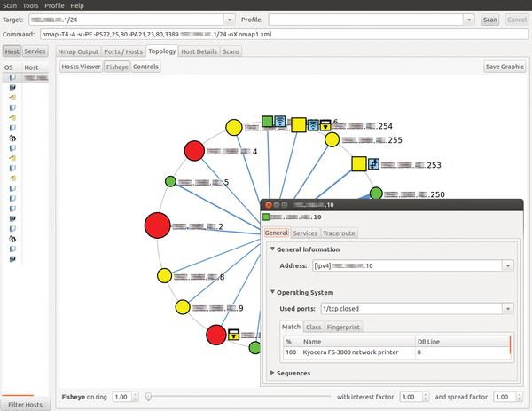
Task: Toggle the Fisheye view button
Action: 116,67
